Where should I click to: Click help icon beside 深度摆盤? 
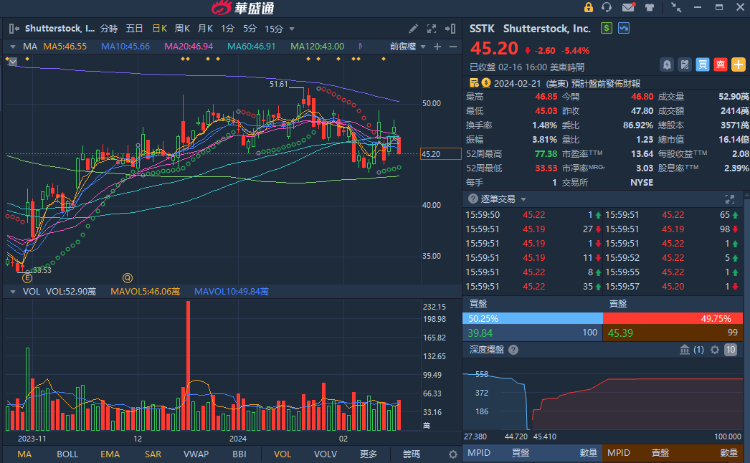click(x=514, y=350)
